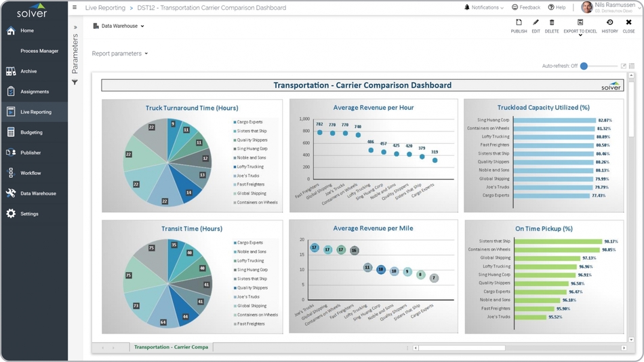
Task: Expand the Parameters panel with double chevron
Action: [75, 28]
